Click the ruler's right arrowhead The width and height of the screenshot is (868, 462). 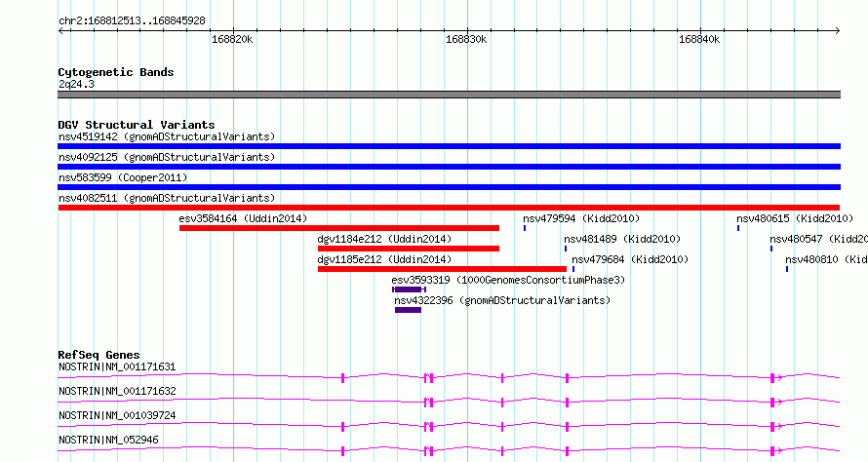(838, 30)
